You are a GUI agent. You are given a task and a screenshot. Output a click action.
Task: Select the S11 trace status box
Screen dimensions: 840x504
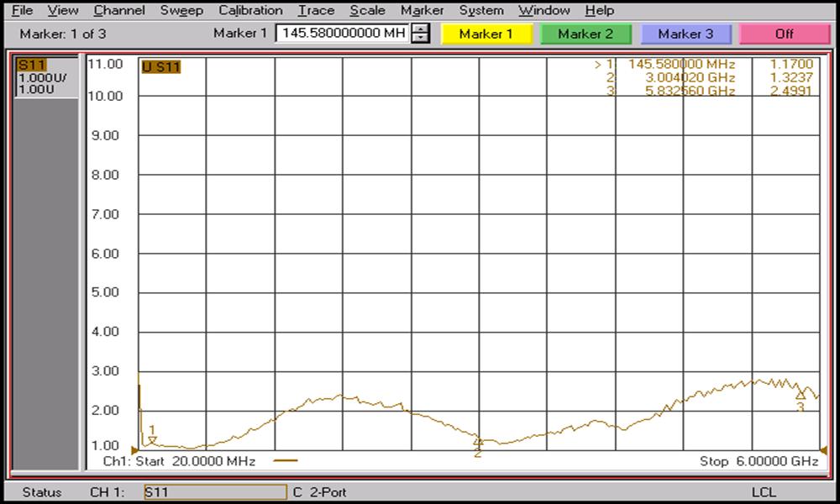coord(46,78)
